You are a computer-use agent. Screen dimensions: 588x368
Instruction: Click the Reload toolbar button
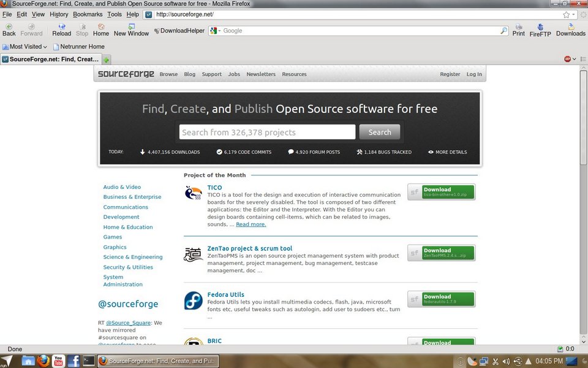click(x=61, y=30)
